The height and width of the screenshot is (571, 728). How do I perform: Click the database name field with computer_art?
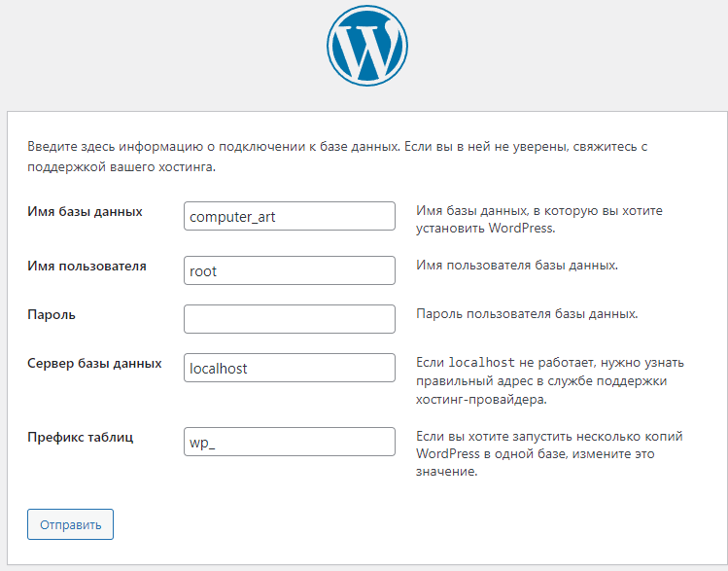(x=290, y=216)
